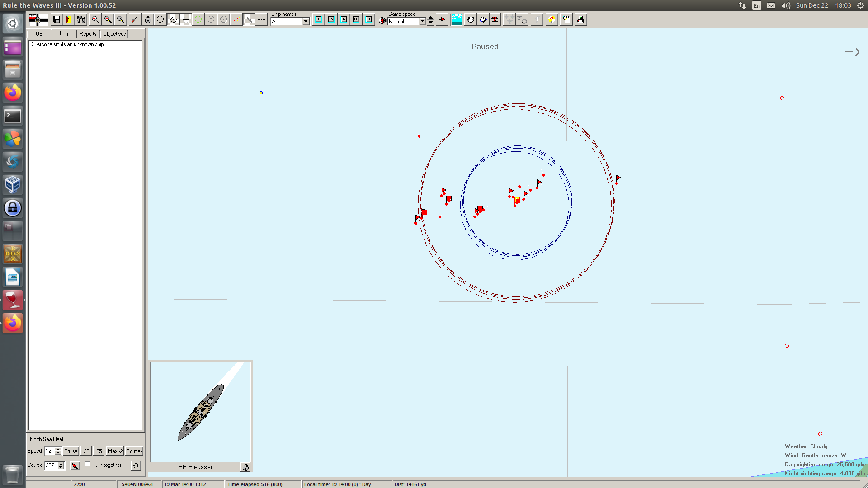Switch to the OB tab
Screen dimensions: 868x488
(39, 34)
